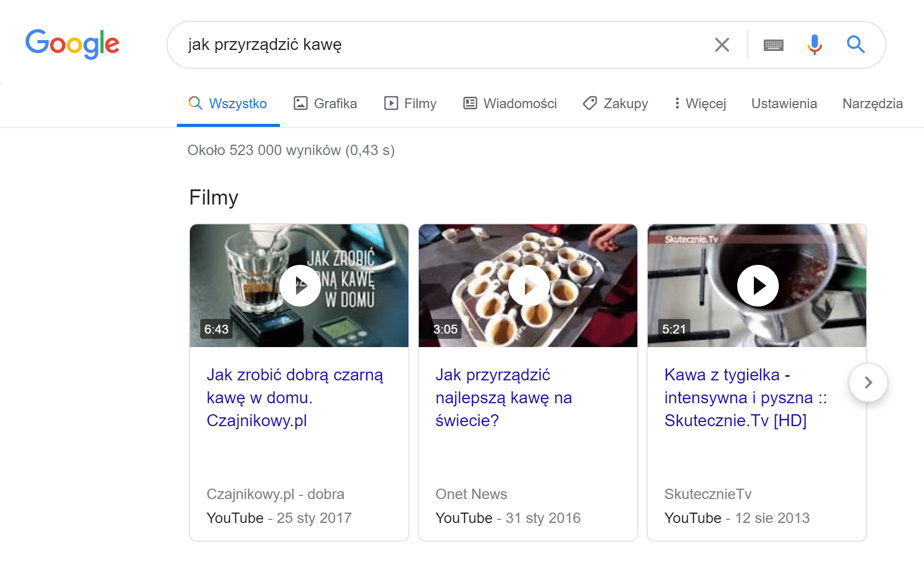Click the Filmy play-box icon
The height and width of the screenshot is (562, 924).
391,103
